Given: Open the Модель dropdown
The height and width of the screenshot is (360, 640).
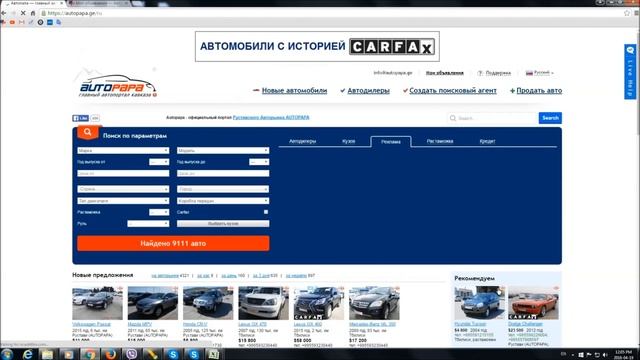Looking at the screenshot, I should pos(223,151).
